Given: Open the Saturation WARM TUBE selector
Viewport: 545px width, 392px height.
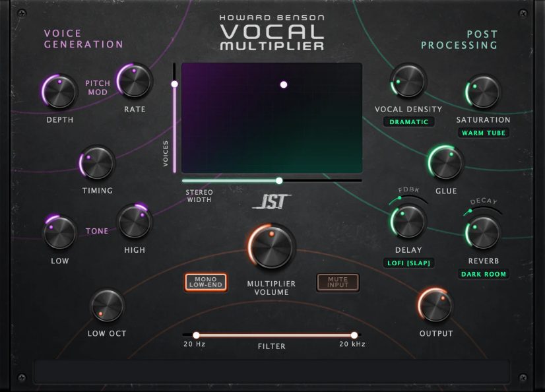Looking at the screenshot, I should 484,133.
